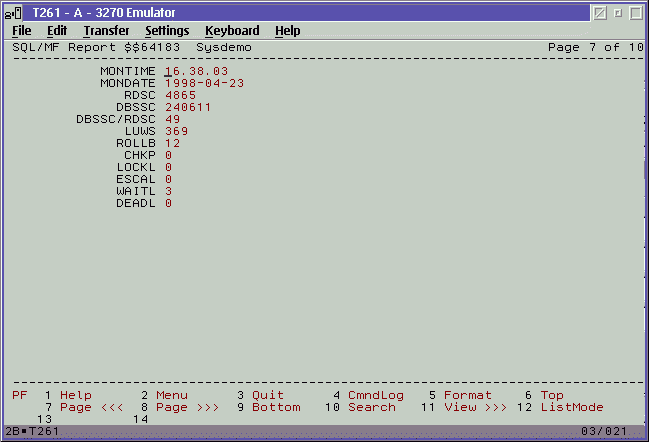
Task: Click the DEADL field label
Action: pos(136,203)
